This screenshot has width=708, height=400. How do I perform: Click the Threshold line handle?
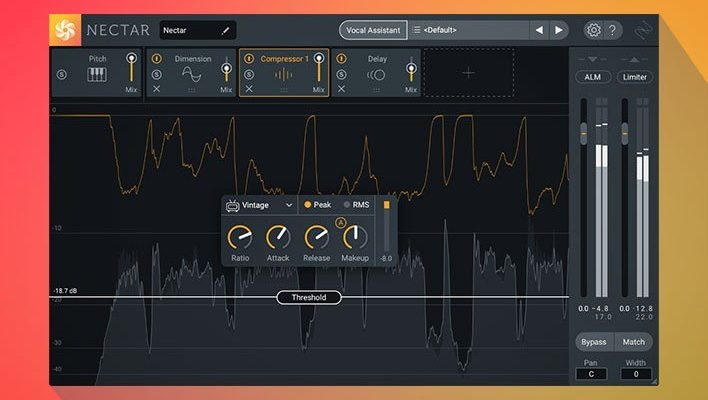point(309,297)
